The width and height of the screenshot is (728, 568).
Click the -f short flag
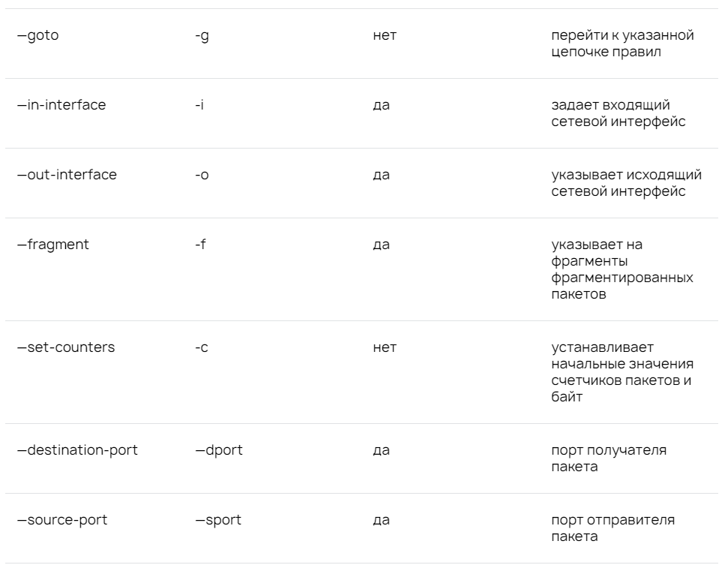[201, 245]
